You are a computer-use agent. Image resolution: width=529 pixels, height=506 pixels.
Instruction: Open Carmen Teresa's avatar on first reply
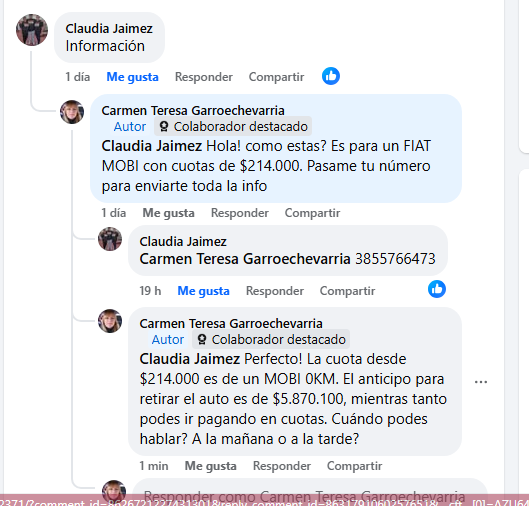(x=72, y=112)
